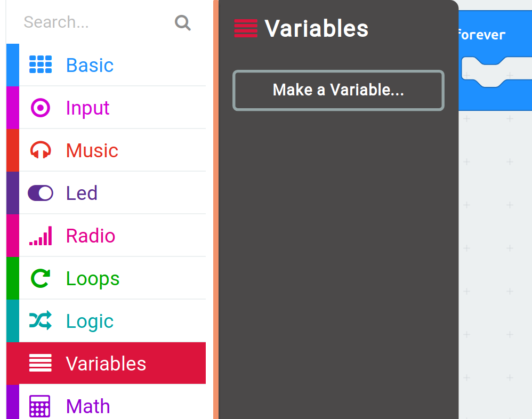This screenshot has height=419, width=532.
Task: Click the Make a Variable button
Action: 338,90
